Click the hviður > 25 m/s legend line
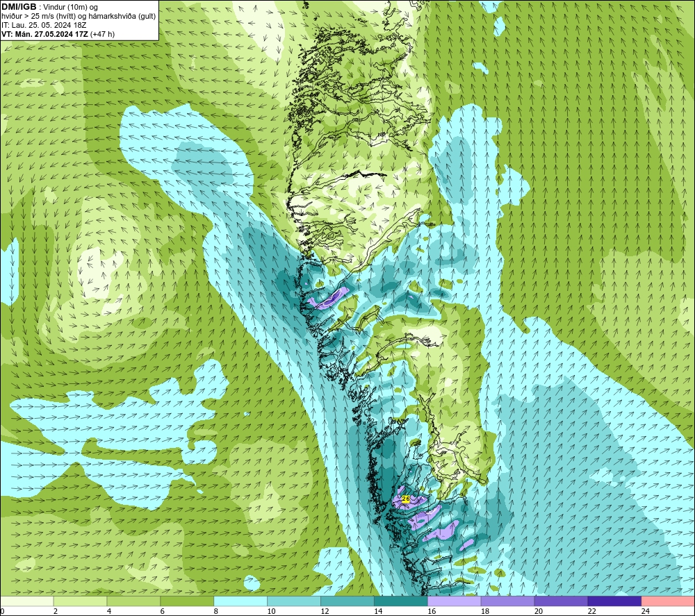 click(x=79, y=17)
